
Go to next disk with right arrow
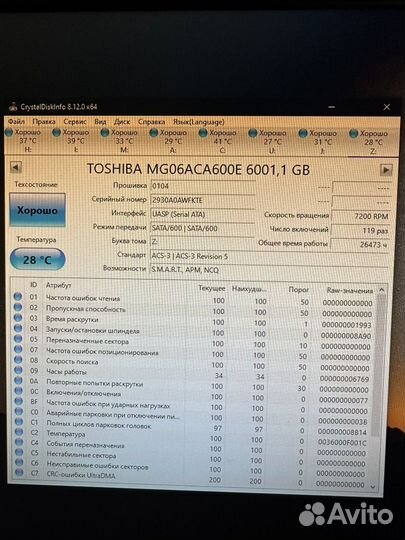386,170
